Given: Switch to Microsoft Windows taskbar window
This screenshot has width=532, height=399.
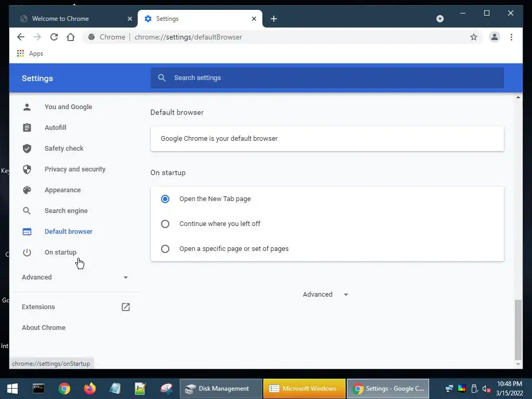Looking at the screenshot, I should tap(304, 389).
